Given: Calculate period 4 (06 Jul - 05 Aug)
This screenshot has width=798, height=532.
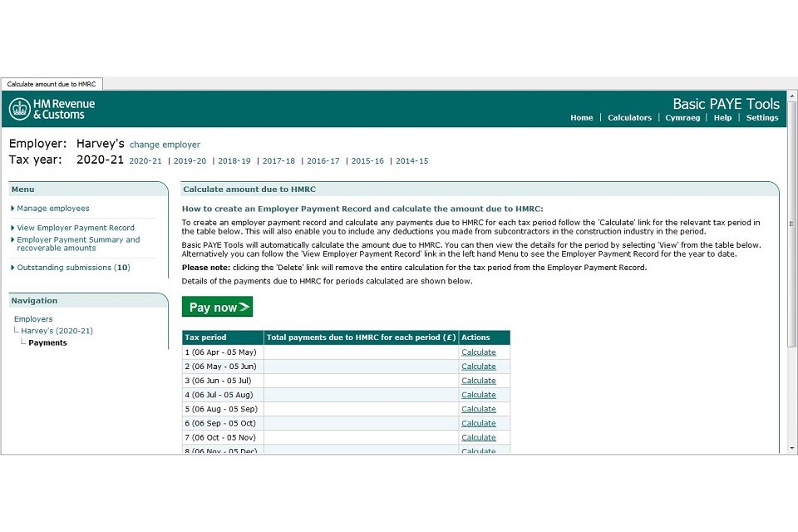Looking at the screenshot, I should click(479, 395).
